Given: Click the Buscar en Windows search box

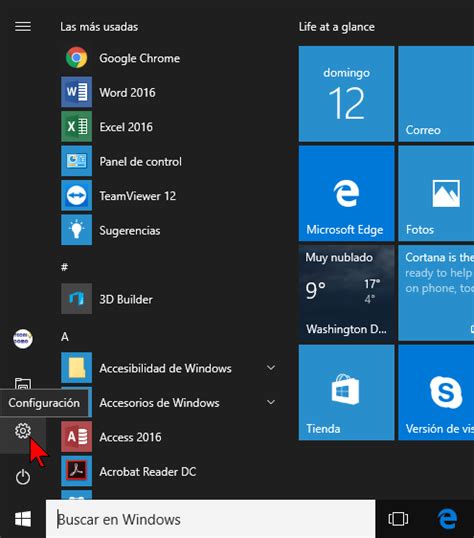Looking at the screenshot, I should [x=210, y=519].
